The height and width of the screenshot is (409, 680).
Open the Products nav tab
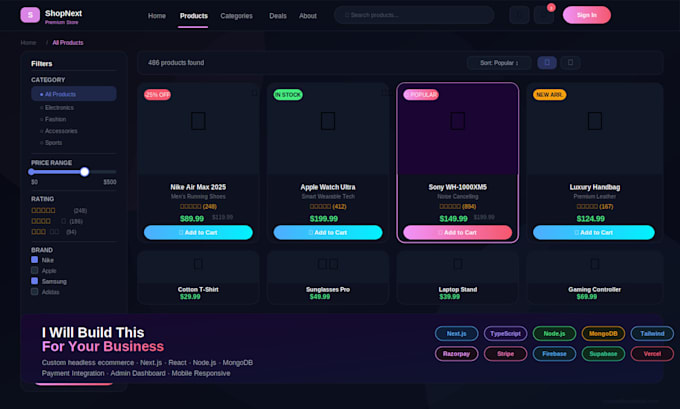[193, 16]
